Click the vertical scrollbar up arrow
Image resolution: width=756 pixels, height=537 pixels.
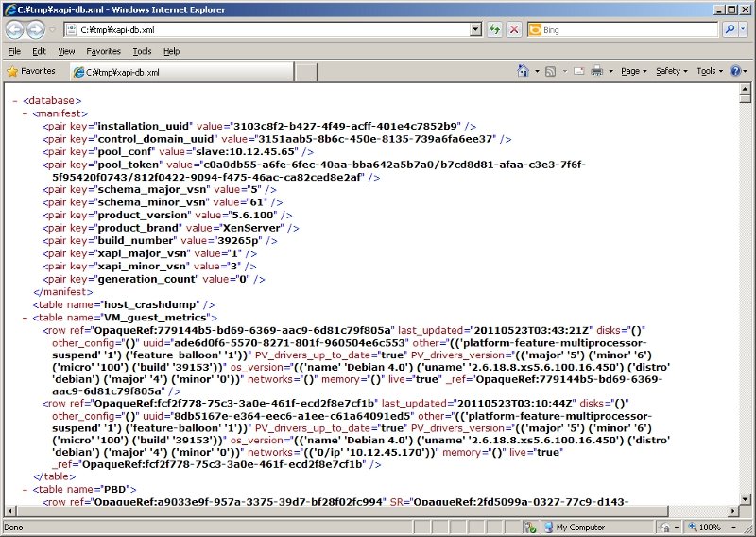coord(745,89)
